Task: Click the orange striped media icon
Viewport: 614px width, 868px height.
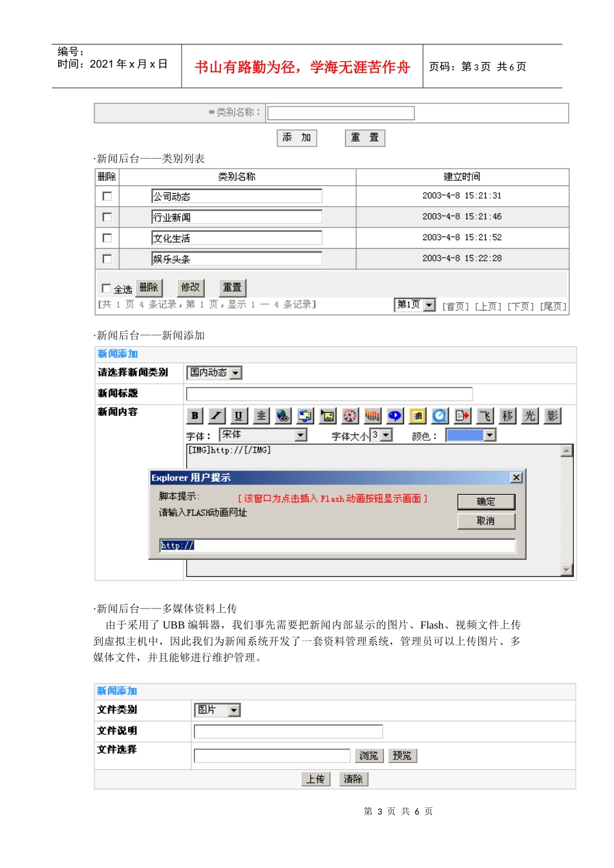Action: [372, 416]
